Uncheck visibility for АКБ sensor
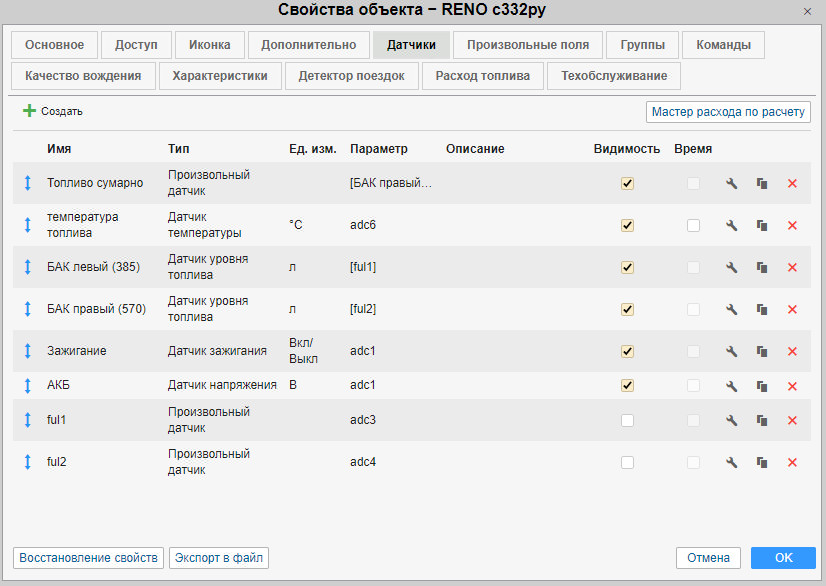The width and height of the screenshot is (826, 586). [x=627, y=386]
